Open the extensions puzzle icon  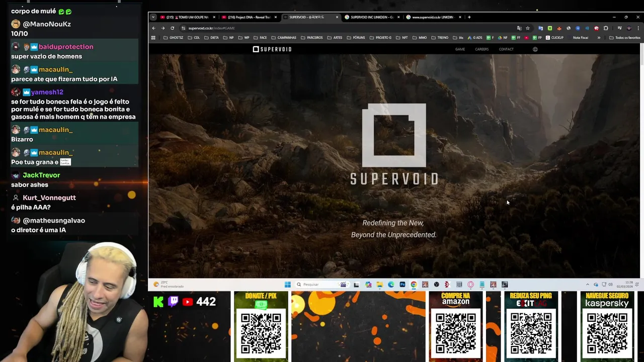(x=606, y=28)
